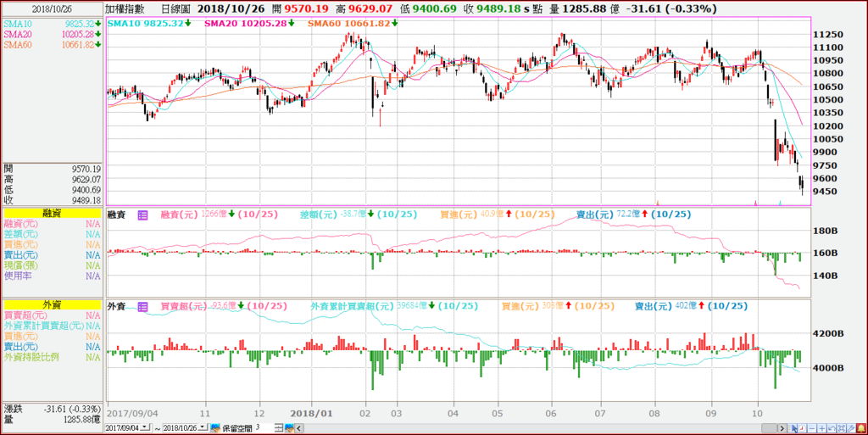Image resolution: width=868 pixels, height=435 pixels.
Task: Click the SMA60 10661.82 legend on chart
Action: [353, 23]
